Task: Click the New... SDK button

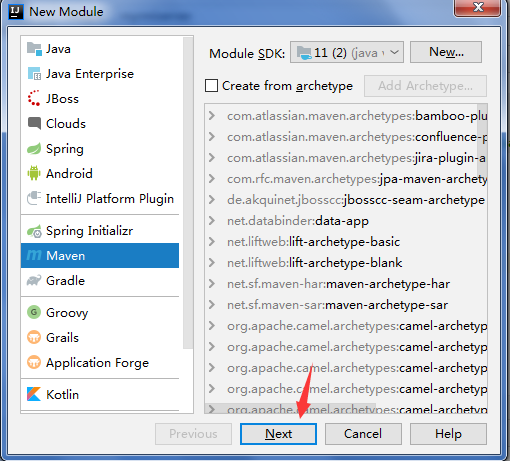Action: (x=446, y=52)
